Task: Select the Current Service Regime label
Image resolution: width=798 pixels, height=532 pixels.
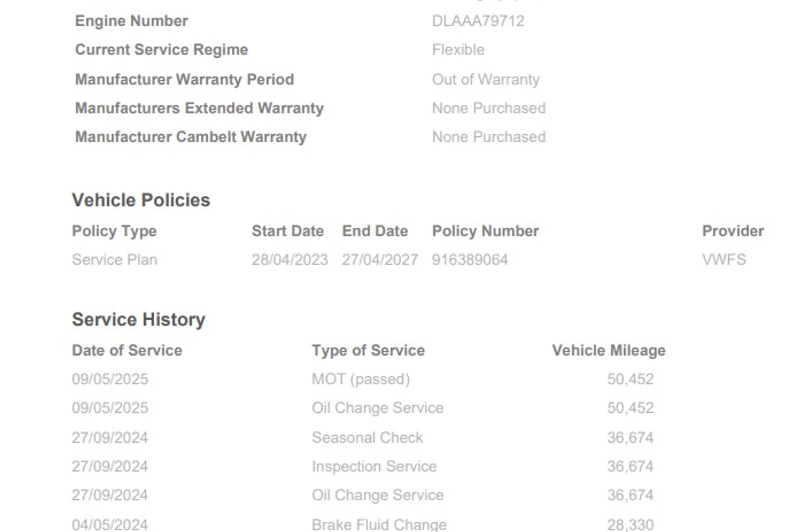Action: tap(161, 50)
